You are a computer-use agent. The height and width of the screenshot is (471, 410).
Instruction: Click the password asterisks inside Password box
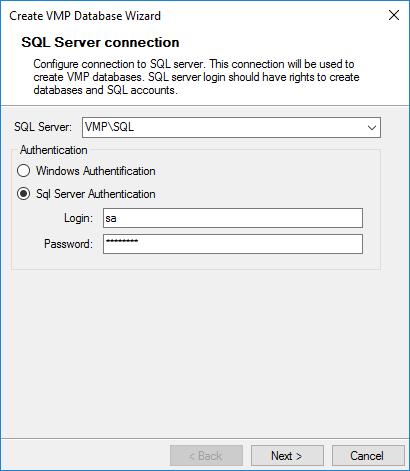click(x=122, y=241)
